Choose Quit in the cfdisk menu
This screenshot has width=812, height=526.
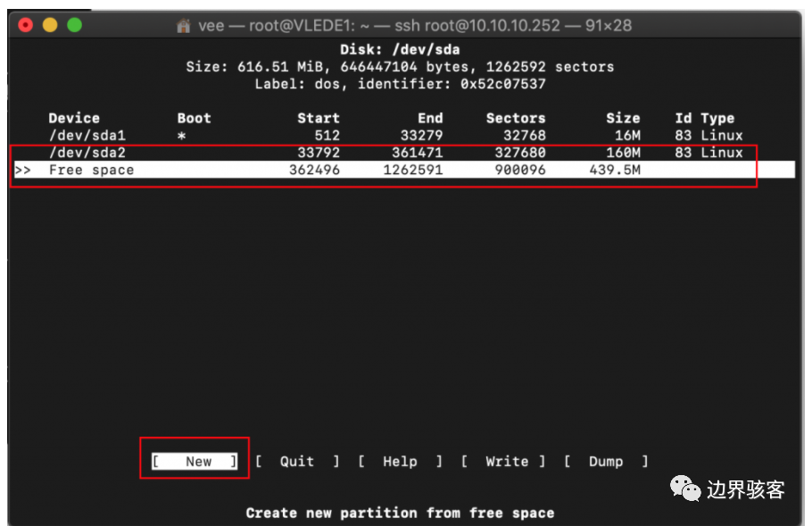296,462
